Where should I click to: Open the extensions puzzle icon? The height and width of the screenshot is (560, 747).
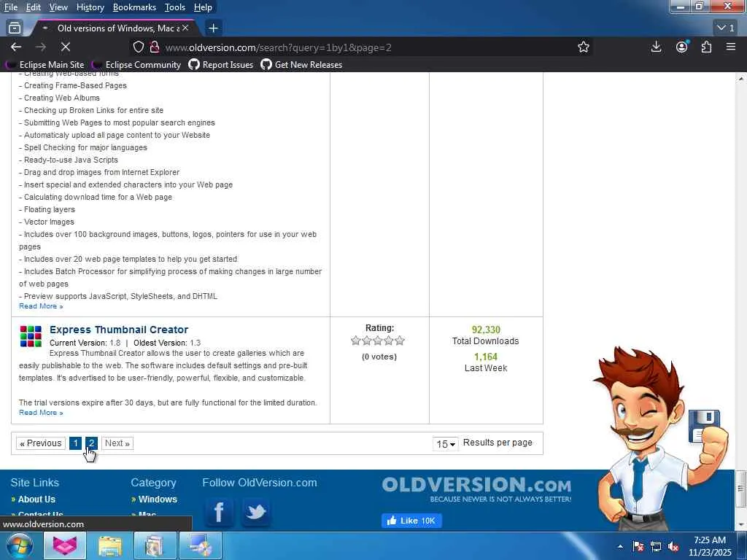tap(706, 47)
